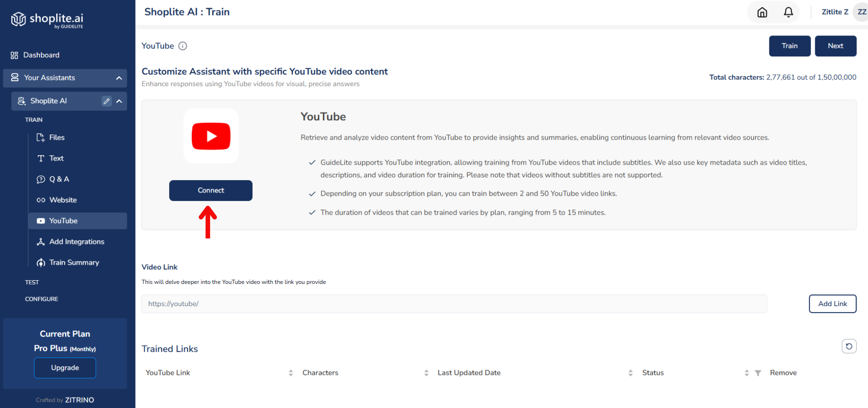Open Add Integrations
This screenshot has height=408, width=868.
77,242
